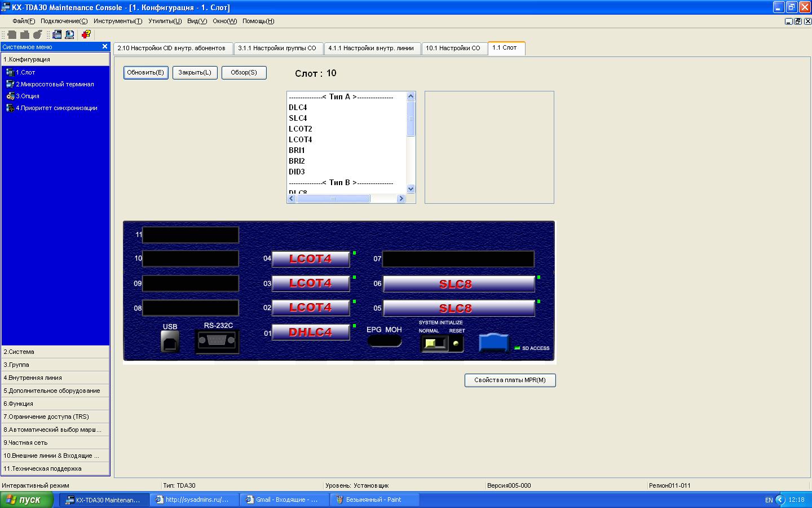Viewport: 812px width, 508px height.
Task: Switch to 2.10 Настройки CID tab
Action: pos(173,48)
